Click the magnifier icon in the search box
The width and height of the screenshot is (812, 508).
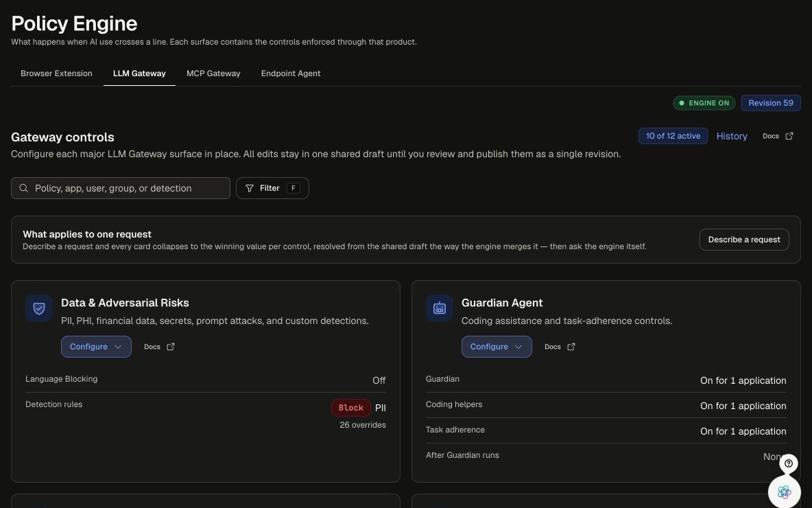click(23, 188)
